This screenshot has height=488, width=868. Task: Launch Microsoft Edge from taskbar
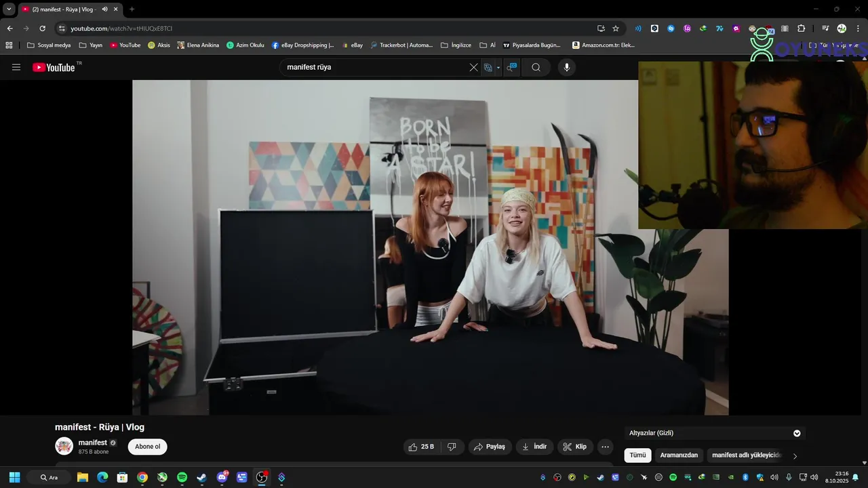click(102, 477)
